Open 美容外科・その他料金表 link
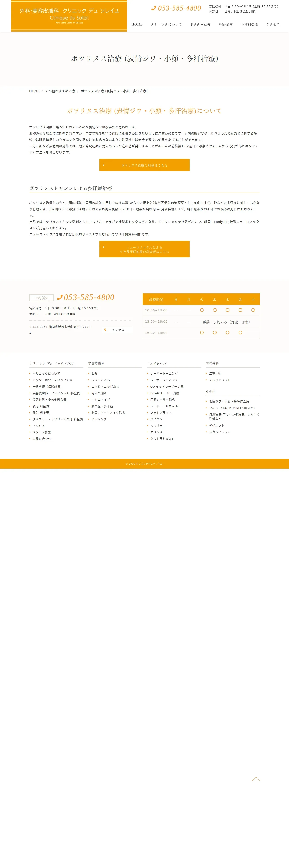This screenshot has width=289, height=868. 50,400
